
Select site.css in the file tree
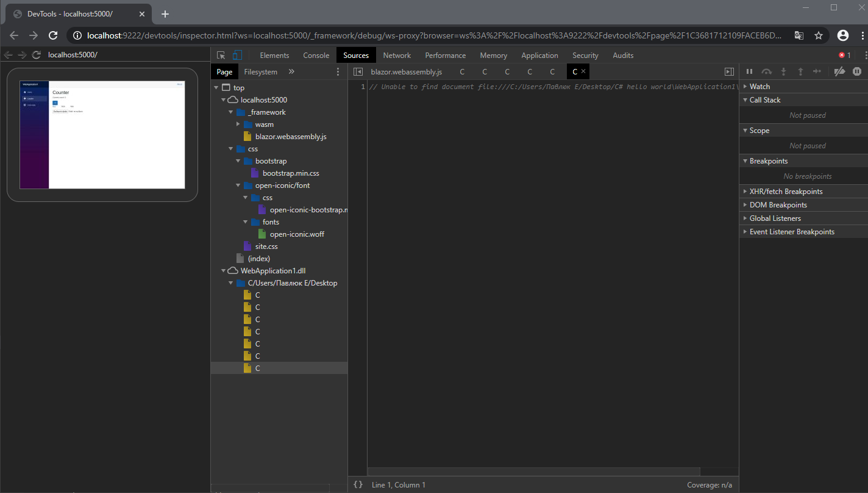click(x=266, y=246)
